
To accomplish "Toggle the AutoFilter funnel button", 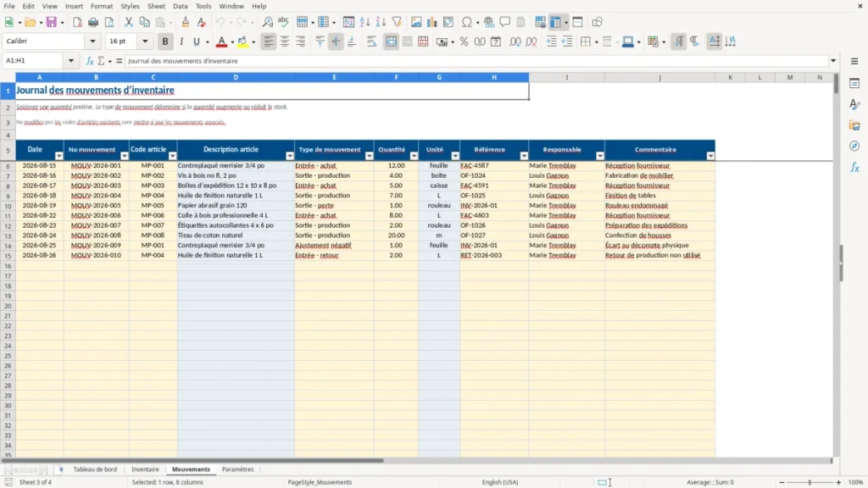I will (397, 22).
